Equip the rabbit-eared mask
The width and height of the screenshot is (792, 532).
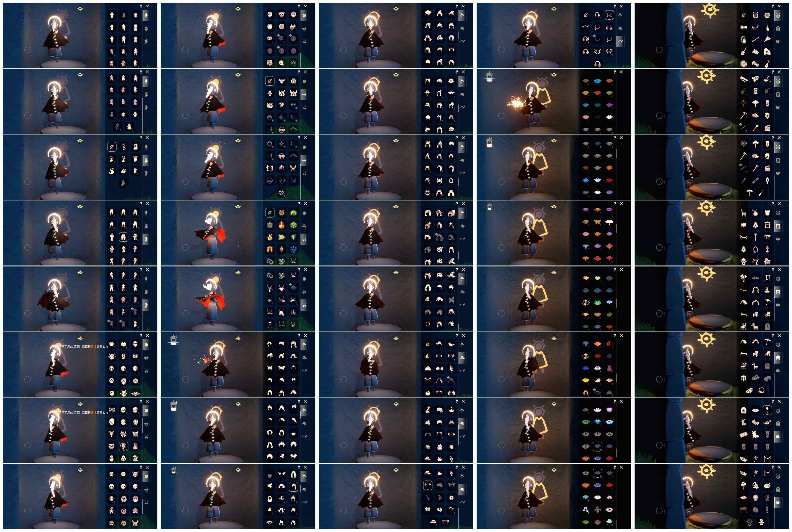[x=136, y=446]
